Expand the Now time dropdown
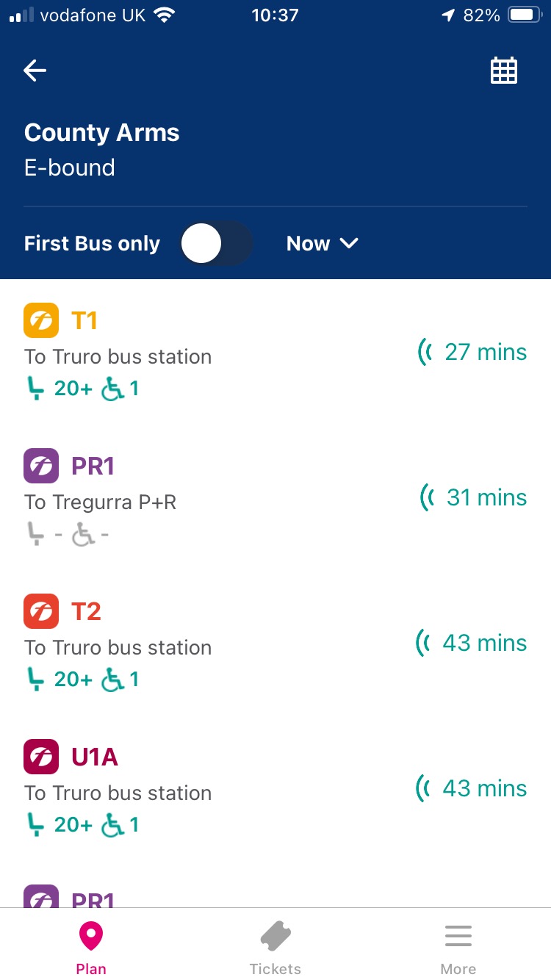This screenshot has width=551, height=980. (322, 244)
